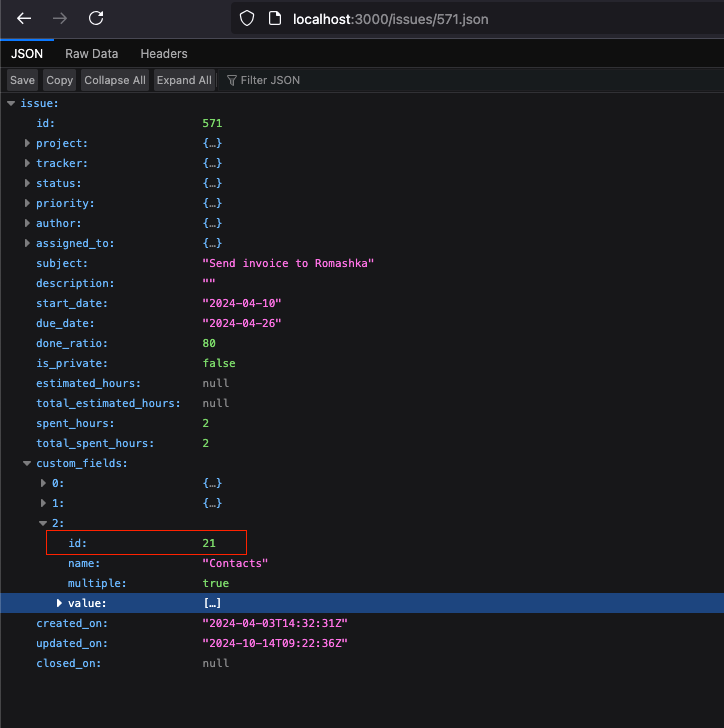Switch to the Raw Data tab
The height and width of the screenshot is (728, 724).
[x=91, y=54]
